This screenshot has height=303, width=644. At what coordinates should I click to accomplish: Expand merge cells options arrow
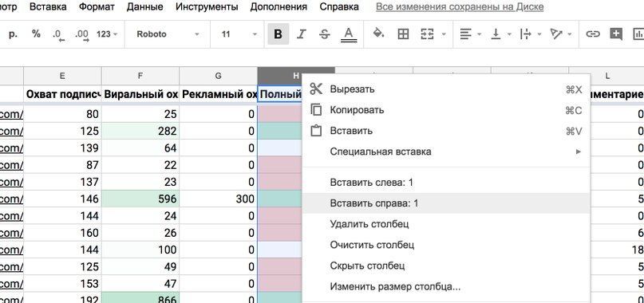click(444, 34)
